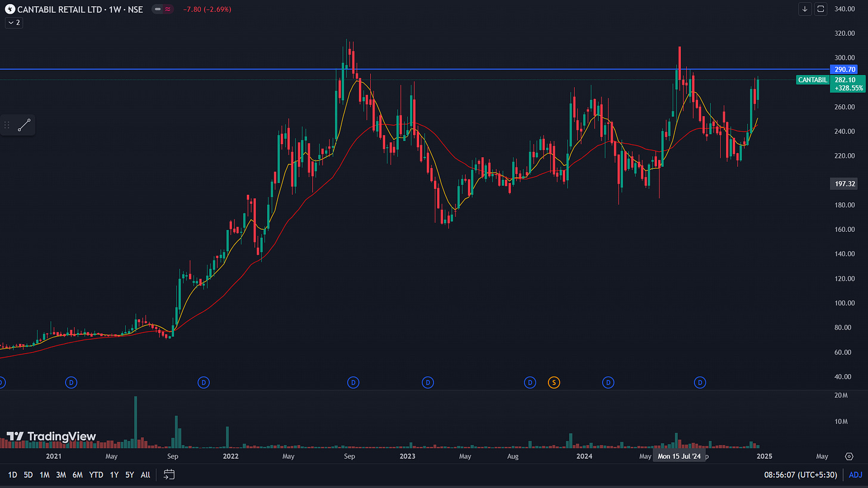
Task: Set the range to 5Y
Action: pyautogui.click(x=129, y=475)
